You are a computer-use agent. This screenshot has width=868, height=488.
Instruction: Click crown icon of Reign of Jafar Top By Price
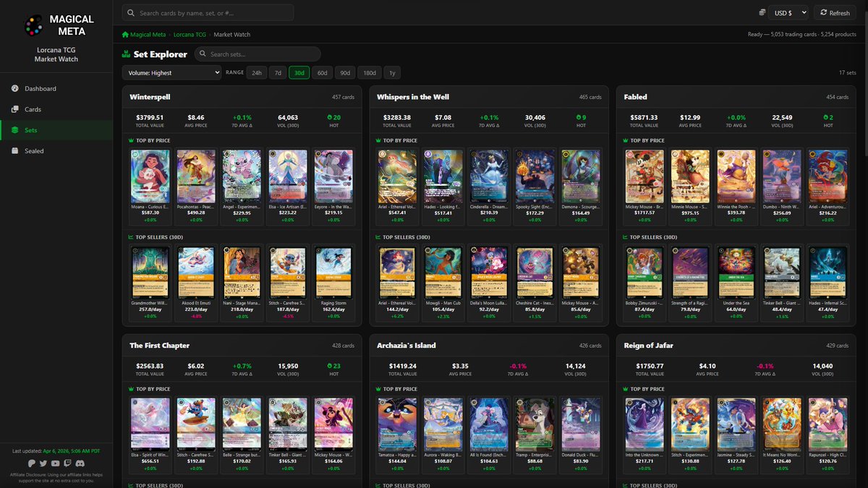tap(626, 389)
